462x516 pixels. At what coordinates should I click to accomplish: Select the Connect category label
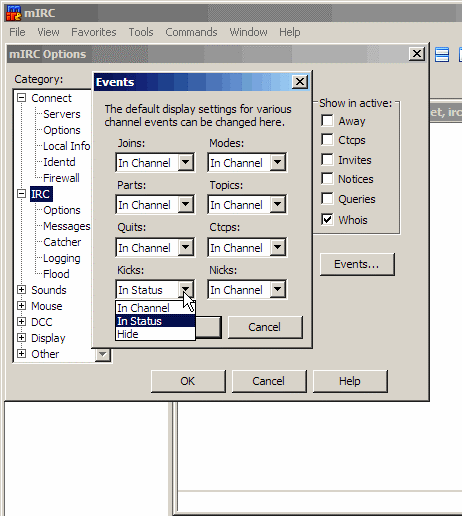pyautogui.click(x=51, y=98)
